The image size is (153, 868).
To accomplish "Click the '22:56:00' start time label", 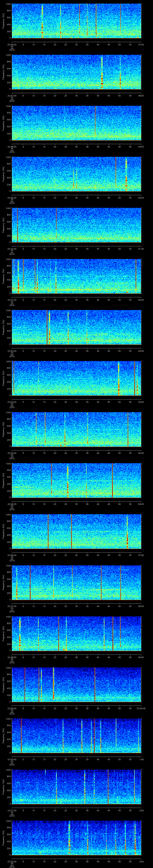I will click(12, 555).
